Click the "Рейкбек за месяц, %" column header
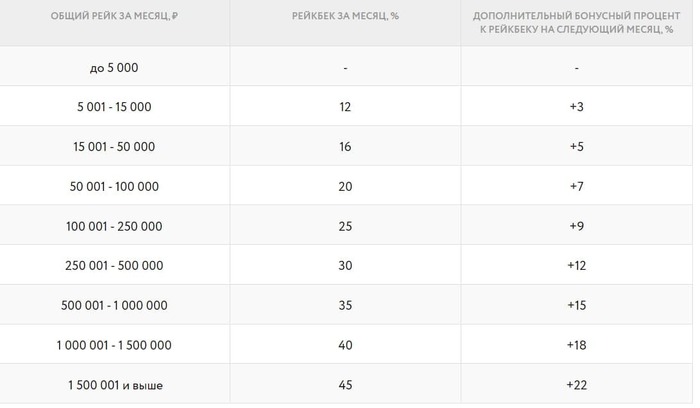The height and width of the screenshot is (408, 700). tap(345, 18)
